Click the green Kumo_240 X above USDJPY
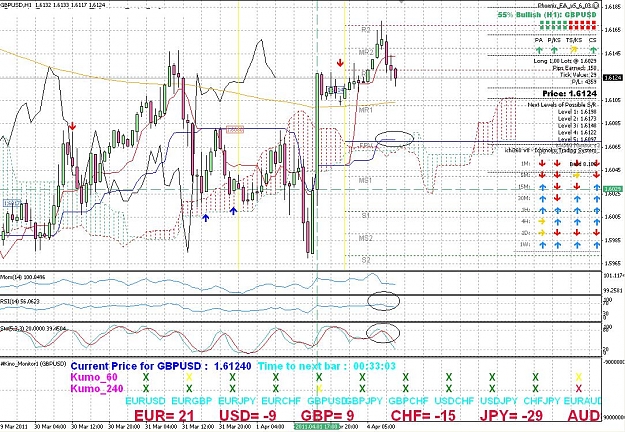Image resolution: width=625 pixels, height=432 pixels. (492, 389)
